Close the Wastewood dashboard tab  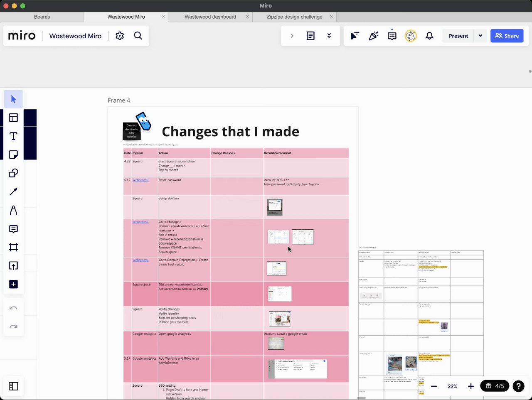(247, 17)
